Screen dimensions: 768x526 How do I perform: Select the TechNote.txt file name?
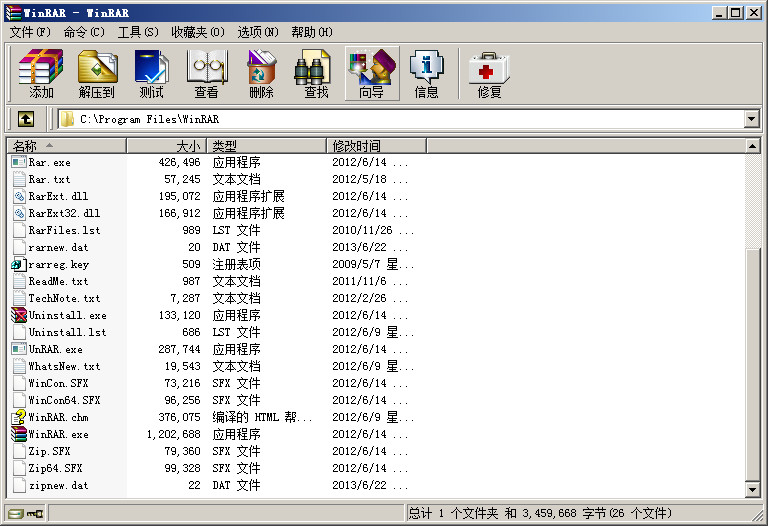[x=64, y=298]
